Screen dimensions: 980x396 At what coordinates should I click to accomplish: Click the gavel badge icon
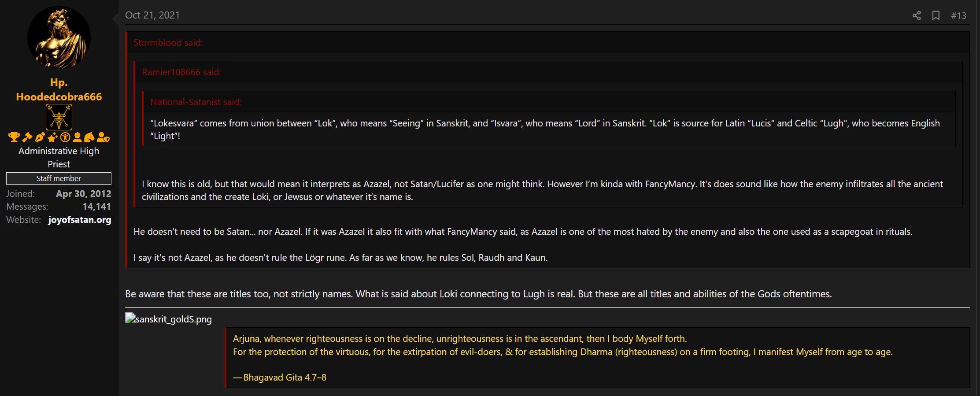click(x=27, y=137)
